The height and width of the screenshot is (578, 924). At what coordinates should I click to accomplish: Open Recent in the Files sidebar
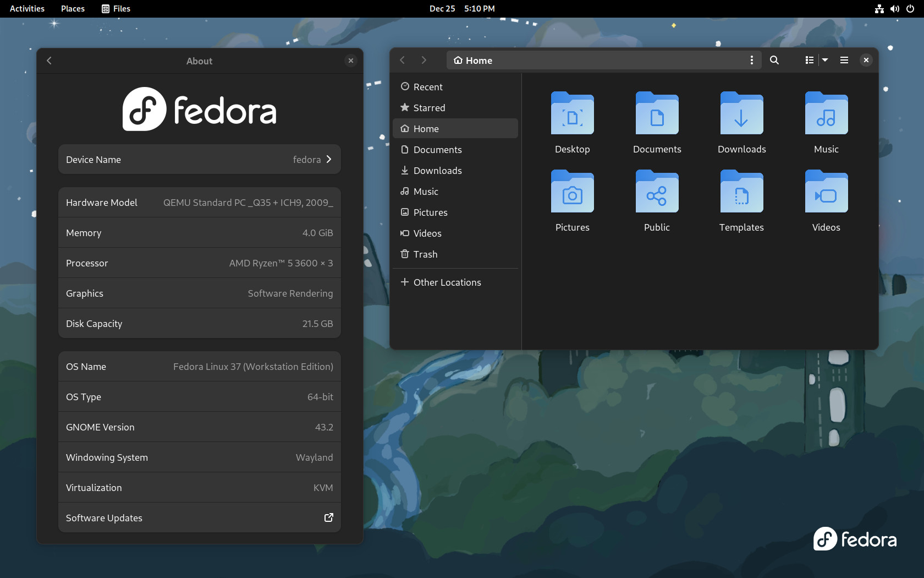[x=455, y=87]
